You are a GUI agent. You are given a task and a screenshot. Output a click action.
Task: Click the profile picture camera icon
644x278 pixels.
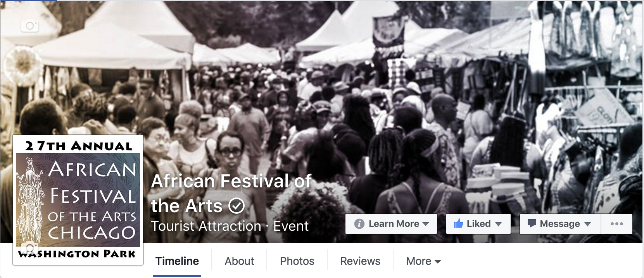pyautogui.click(x=30, y=248)
